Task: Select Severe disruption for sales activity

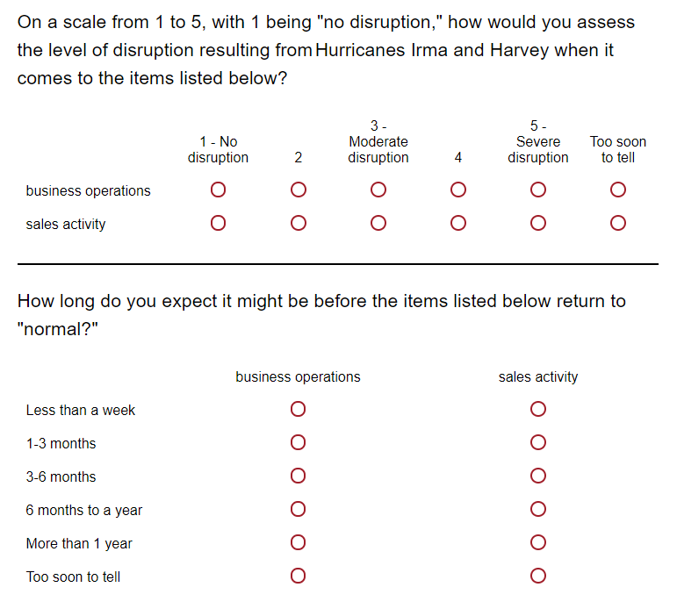Action: pos(538,223)
